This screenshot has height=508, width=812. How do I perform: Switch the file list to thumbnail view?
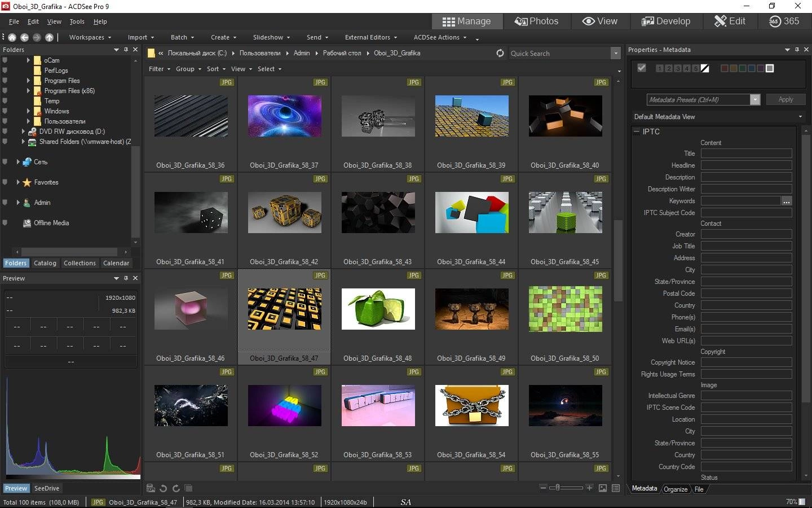[603, 488]
